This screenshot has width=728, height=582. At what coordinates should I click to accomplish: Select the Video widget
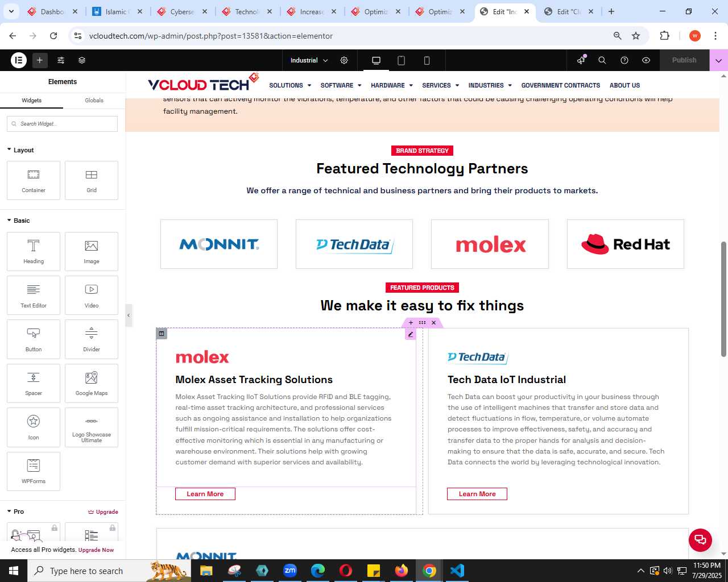[92, 295]
